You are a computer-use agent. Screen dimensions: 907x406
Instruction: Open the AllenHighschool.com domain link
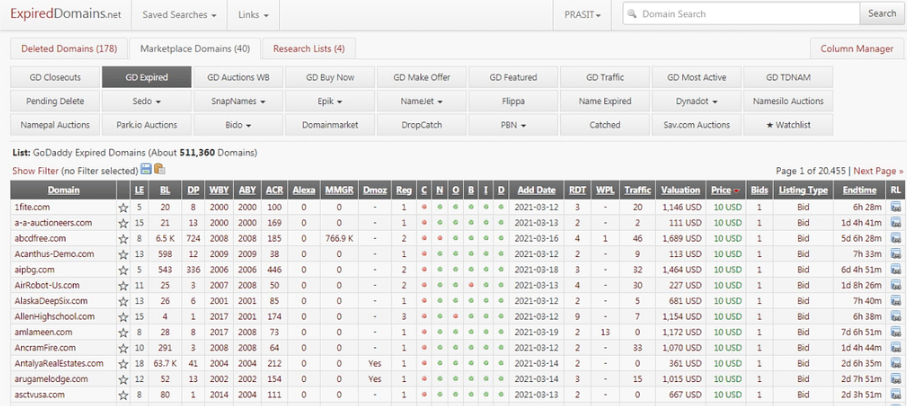54,316
